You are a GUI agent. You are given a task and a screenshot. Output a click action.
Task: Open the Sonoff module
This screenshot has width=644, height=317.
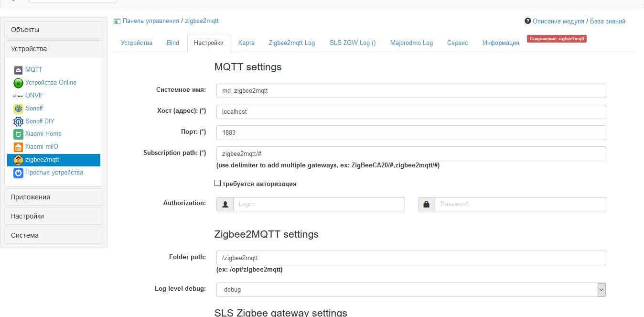pyautogui.click(x=18, y=108)
